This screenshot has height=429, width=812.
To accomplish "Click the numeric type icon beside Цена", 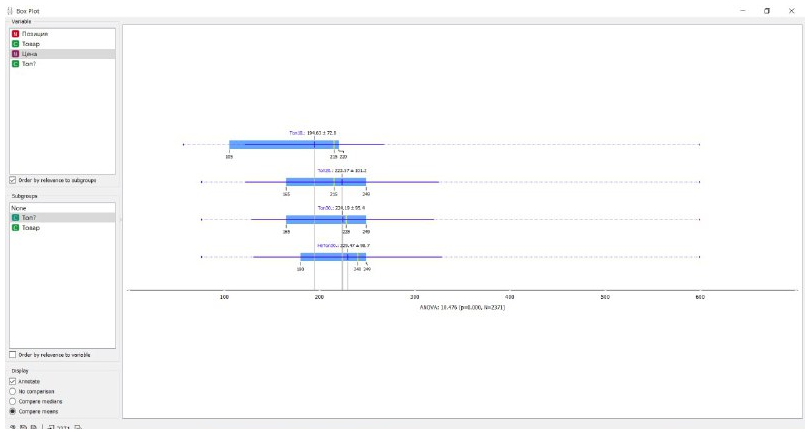I will [x=16, y=54].
